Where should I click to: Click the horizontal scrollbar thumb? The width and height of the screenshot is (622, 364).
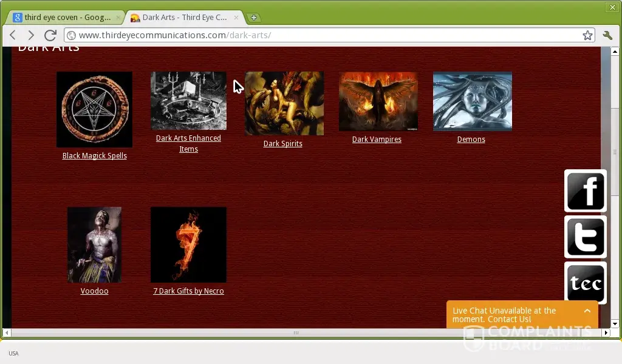(x=296, y=332)
